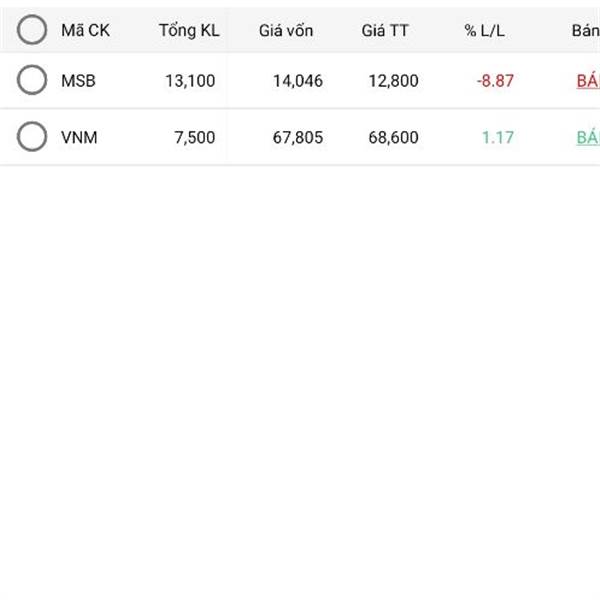Click VNM total volume 7,500
Viewport: 600px width, 600px height.
[x=194, y=138]
